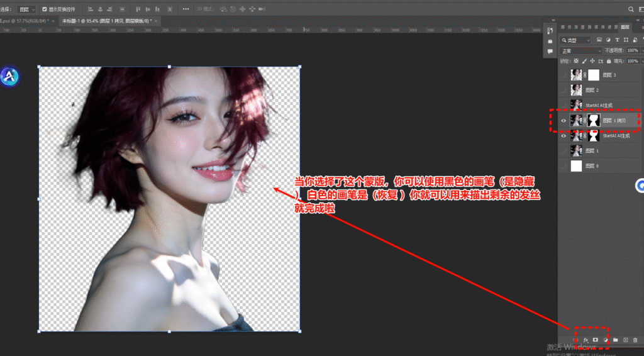The width and height of the screenshot is (644, 356).
Task: Add a new adjustment layer
Action: pos(606,340)
